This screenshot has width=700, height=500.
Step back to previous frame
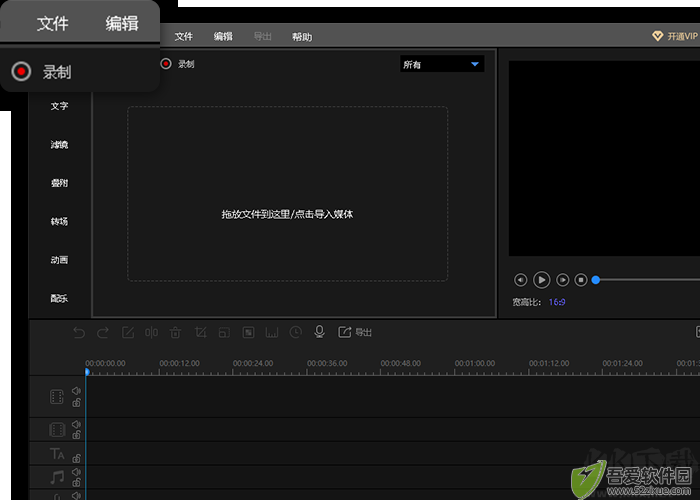521,280
